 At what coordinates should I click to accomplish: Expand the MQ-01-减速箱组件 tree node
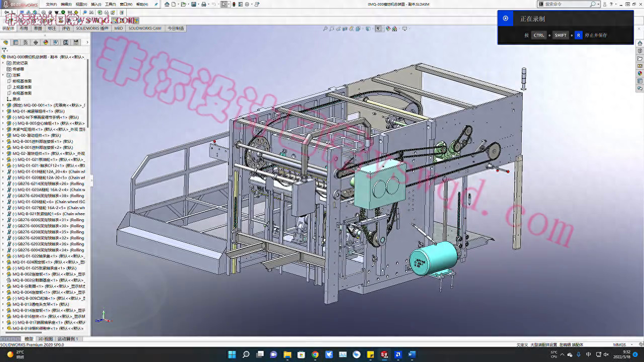click(x=3, y=111)
